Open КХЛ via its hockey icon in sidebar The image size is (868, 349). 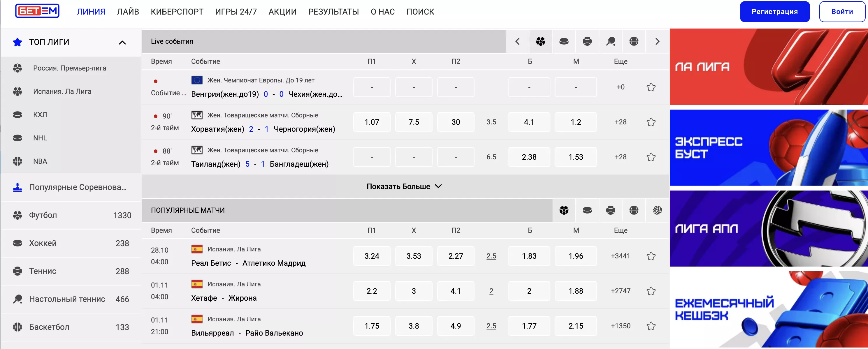pos(17,114)
